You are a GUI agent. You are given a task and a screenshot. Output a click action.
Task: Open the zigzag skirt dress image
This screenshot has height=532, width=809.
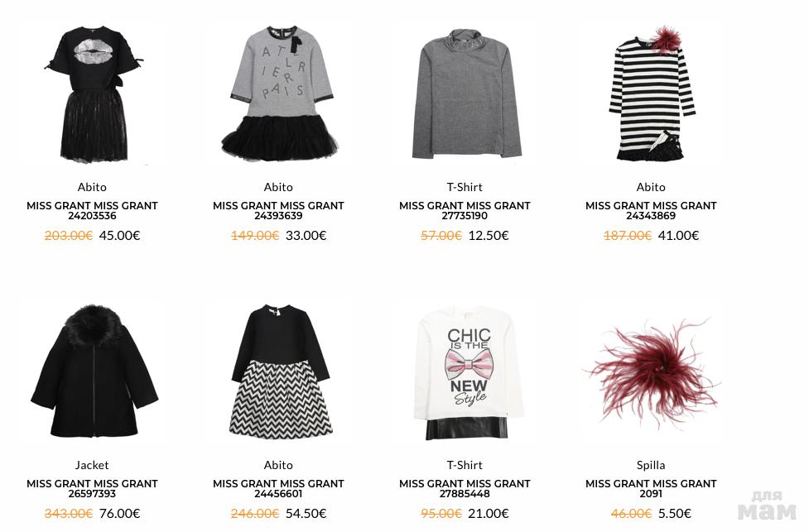(279, 371)
